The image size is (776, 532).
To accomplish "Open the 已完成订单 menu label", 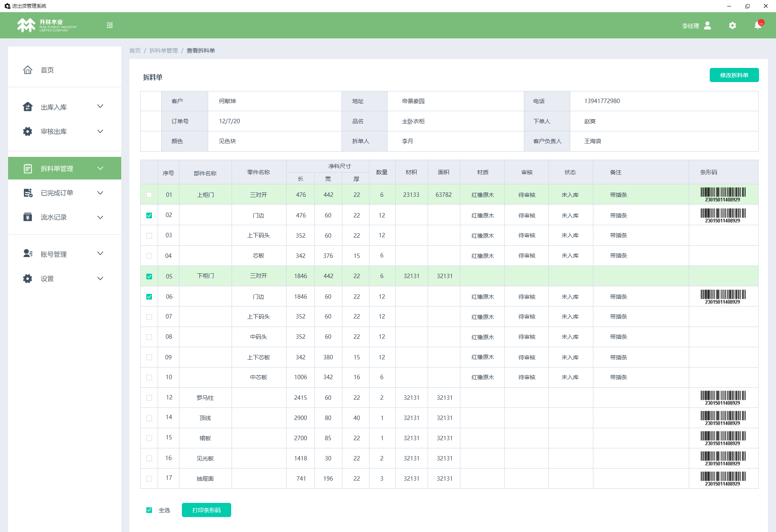I will click(57, 193).
